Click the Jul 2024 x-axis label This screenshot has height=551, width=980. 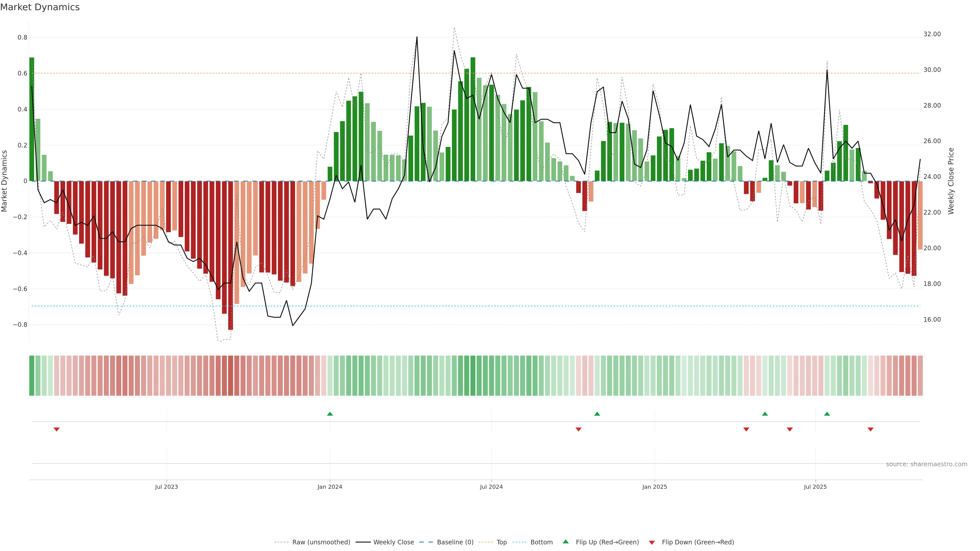tap(491, 487)
